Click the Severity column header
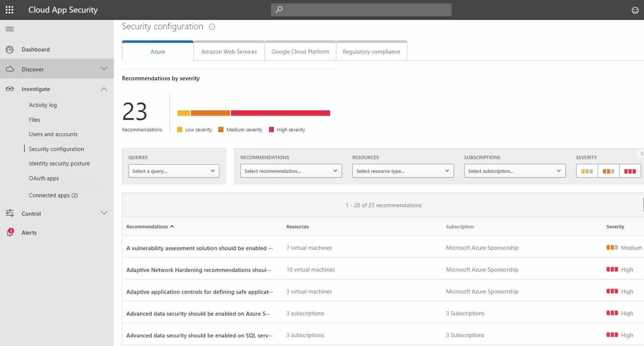The width and height of the screenshot is (644, 346). 615,226
